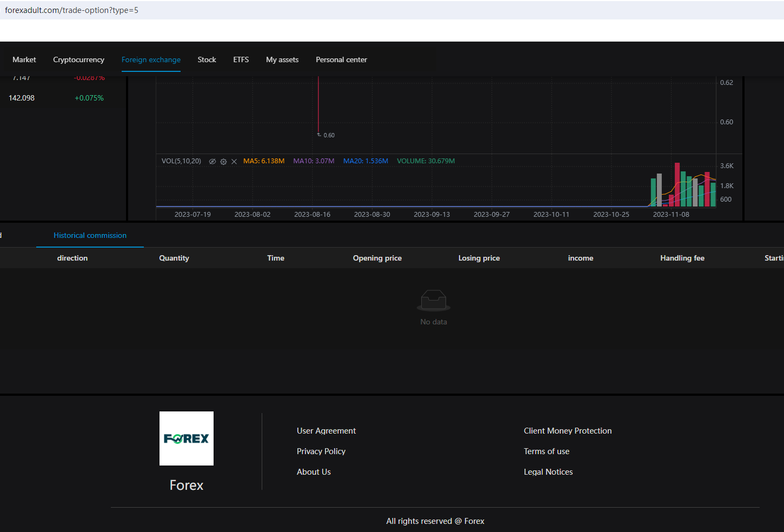Open the Personal center
Image resolution: width=784 pixels, height=532 pixels.
341,59
